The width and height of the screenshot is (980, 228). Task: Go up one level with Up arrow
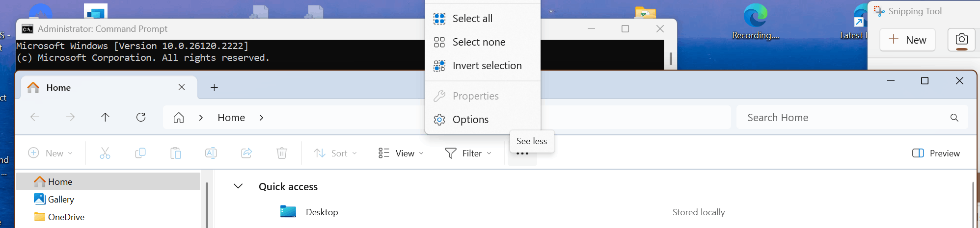pyautogui.click(x=105, y=117)
